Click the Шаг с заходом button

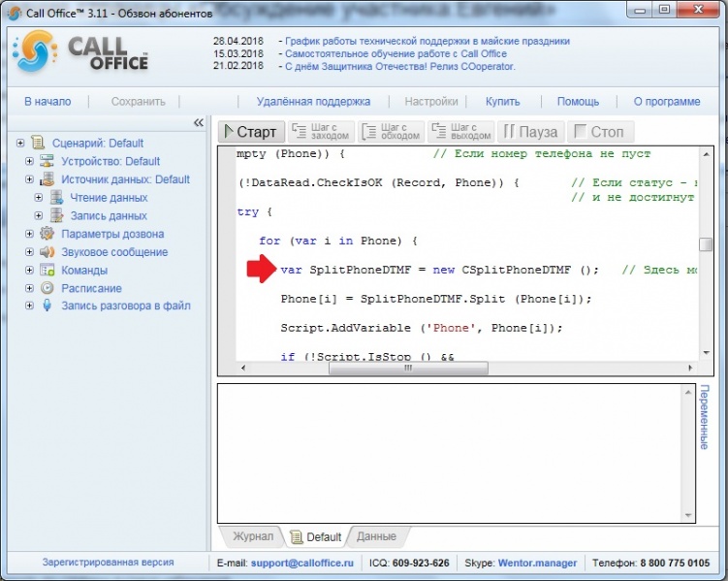[x=321, y=132]
